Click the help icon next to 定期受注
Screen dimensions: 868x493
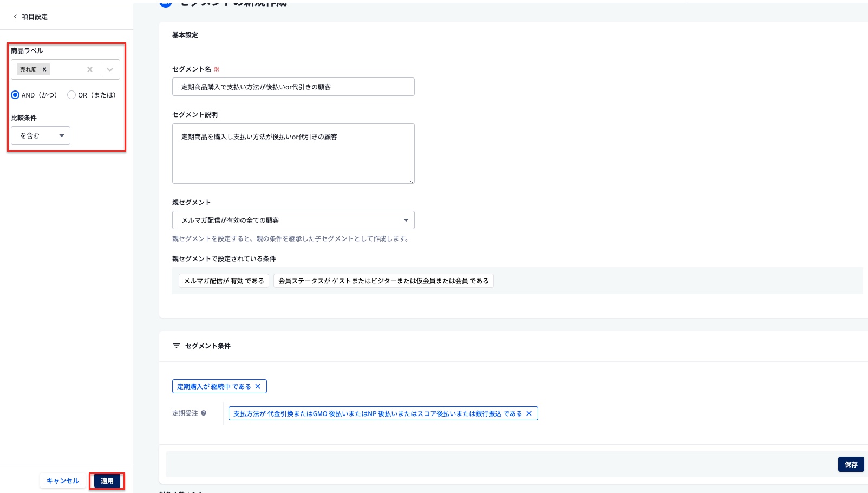pos(204,413)
